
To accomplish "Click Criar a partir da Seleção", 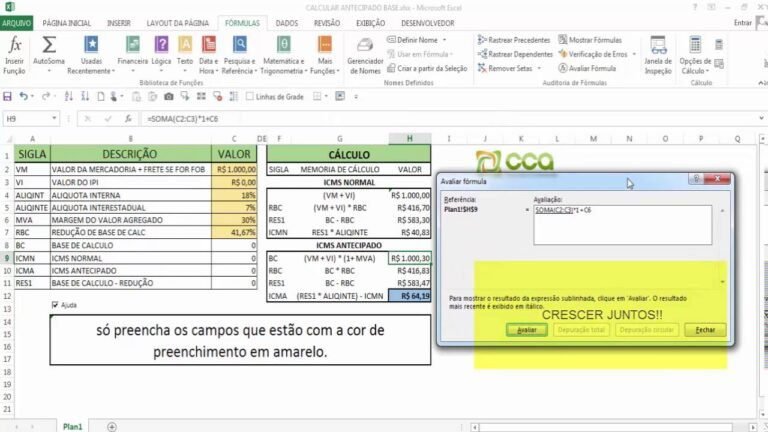I will click(427, 68).
